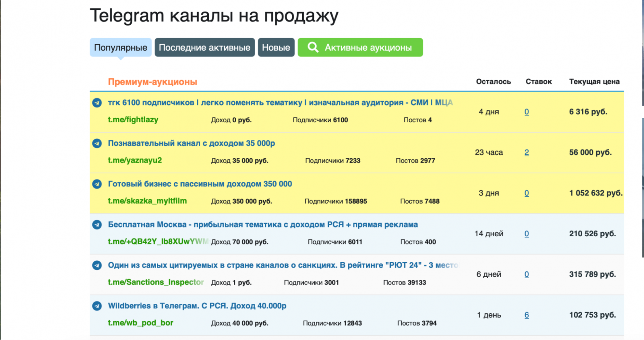This screenshot has width=644, height=340.
Task: Click the Ставок column header
Action: pos(539,82)
